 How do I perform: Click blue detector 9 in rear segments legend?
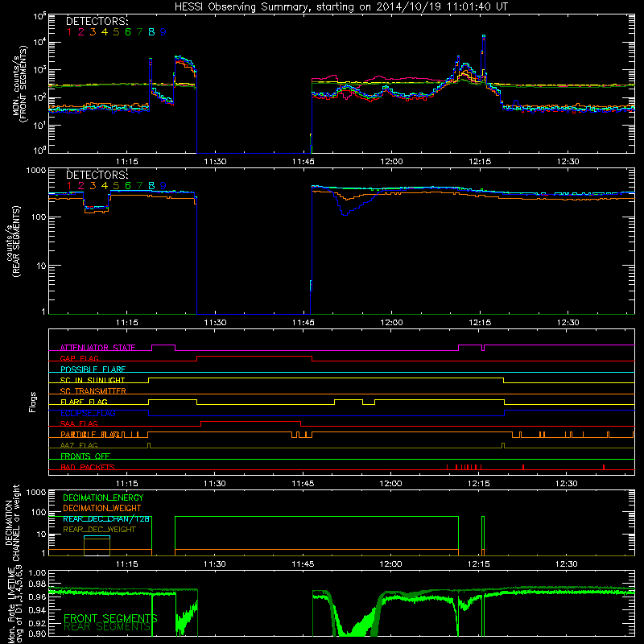163,186
